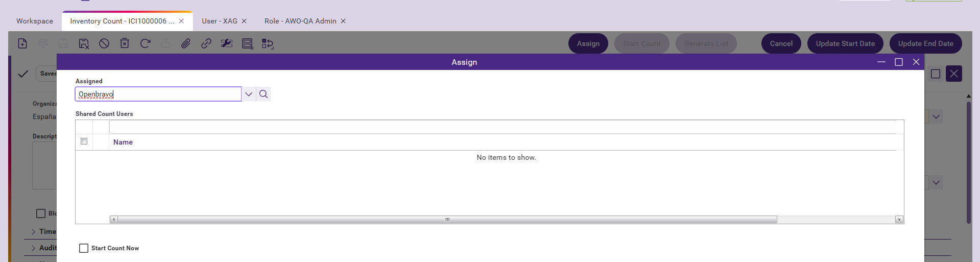
Task: Expand the Time section chevron
Action: coord(34,232)
